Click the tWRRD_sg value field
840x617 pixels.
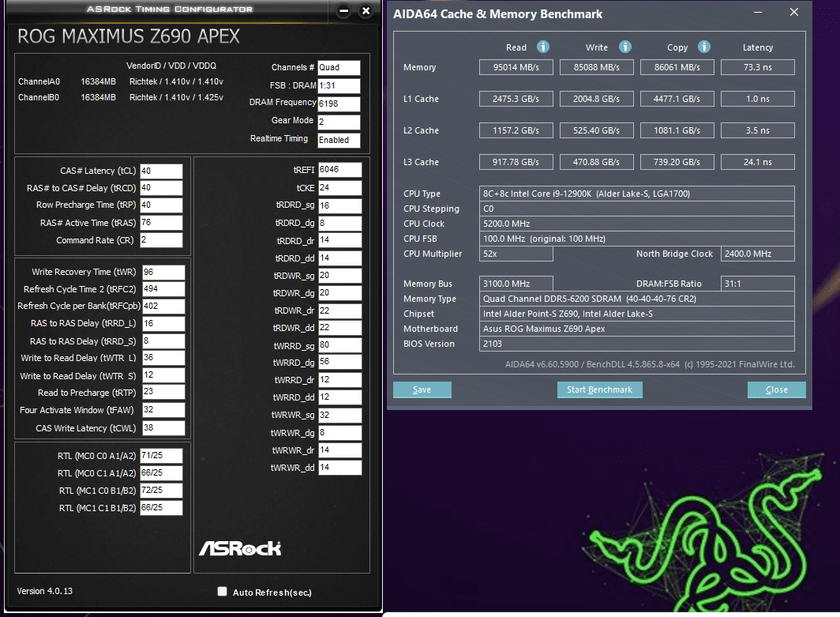(340, 345)
